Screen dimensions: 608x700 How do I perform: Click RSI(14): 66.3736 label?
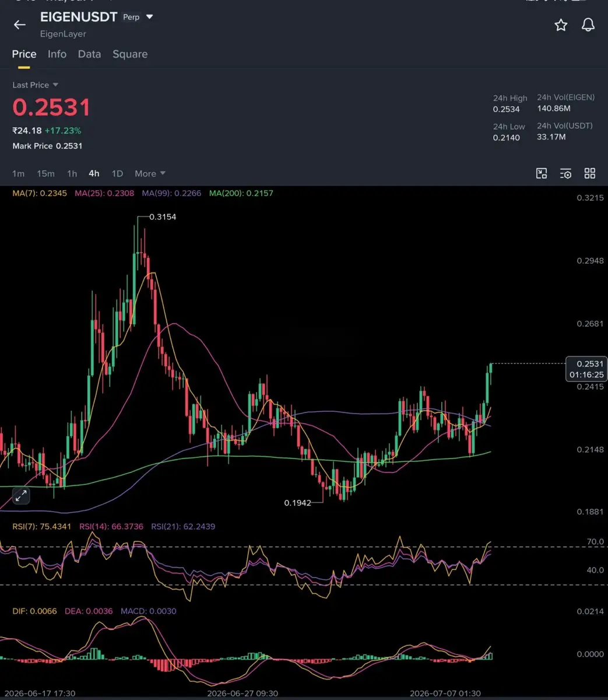click(111, 526)
